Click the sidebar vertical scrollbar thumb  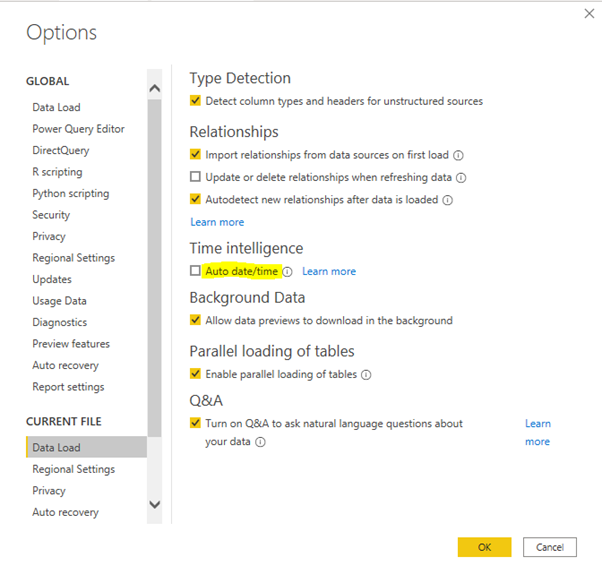pyautogui.click(x=154, y=268)
